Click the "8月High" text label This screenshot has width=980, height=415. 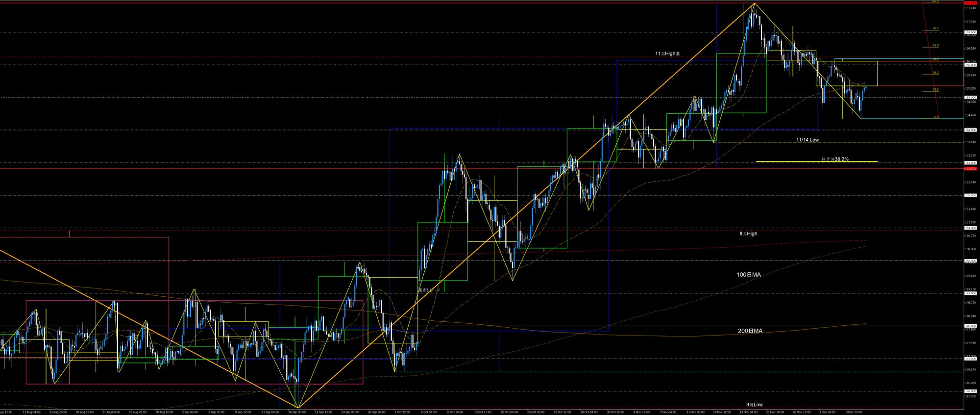(x=748, y=234)
